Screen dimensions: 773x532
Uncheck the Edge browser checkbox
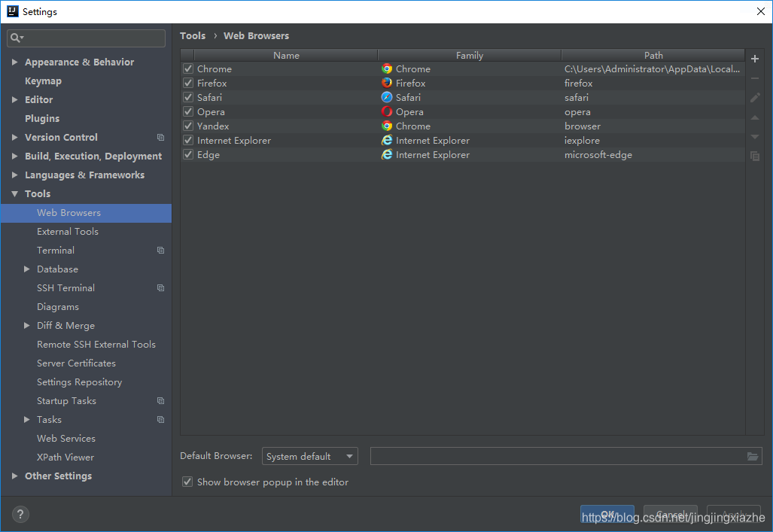click(188, 155)
